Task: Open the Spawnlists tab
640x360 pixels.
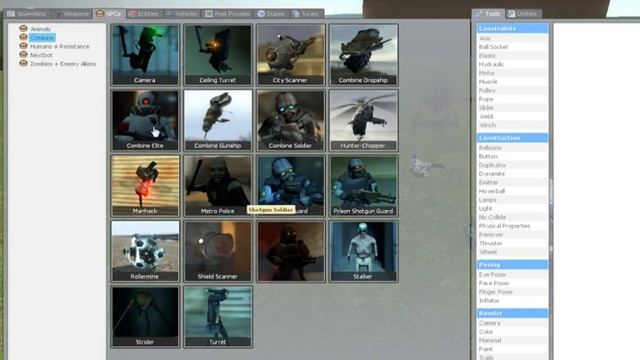Action: [x=27, y=14]
